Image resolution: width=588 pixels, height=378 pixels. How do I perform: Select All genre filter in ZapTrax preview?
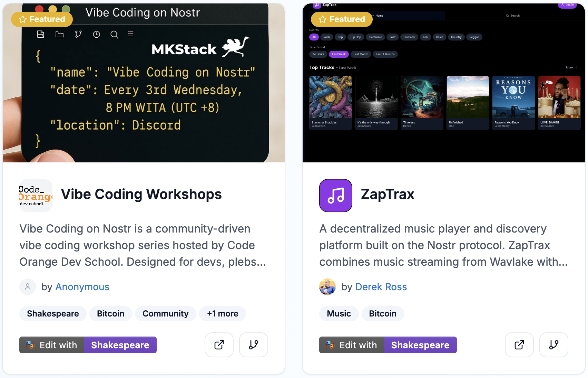click(x=314, y=37)
